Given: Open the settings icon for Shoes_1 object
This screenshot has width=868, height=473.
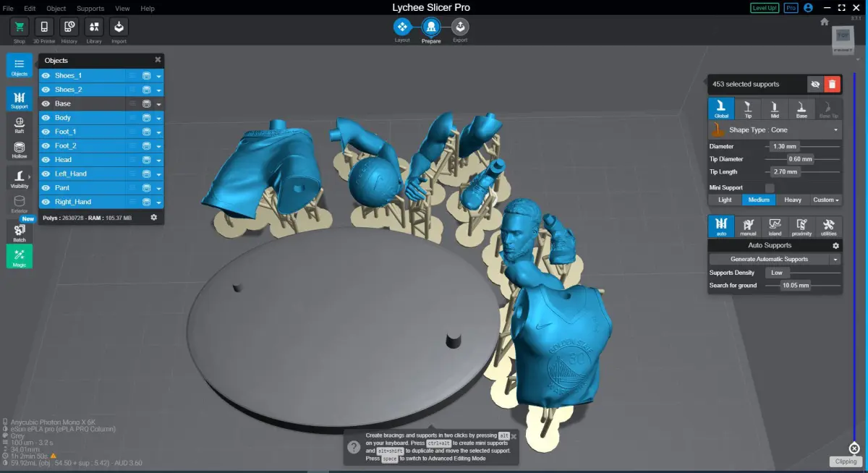Looking at the screenshot, I should tap(146, 75).
